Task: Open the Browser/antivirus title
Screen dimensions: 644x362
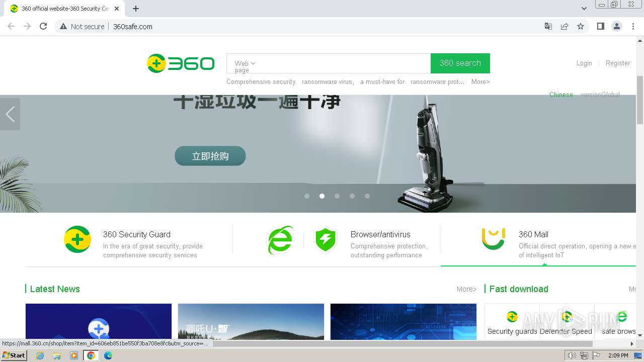Action: pos(380,234)
